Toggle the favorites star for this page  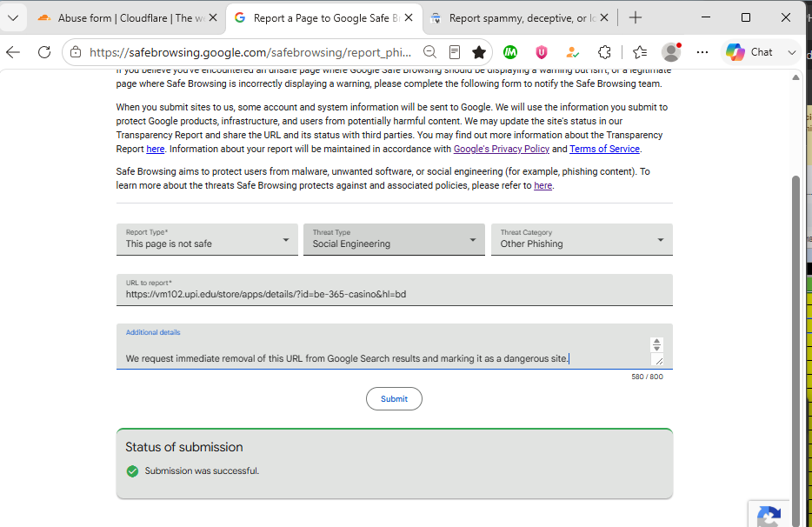479,52
